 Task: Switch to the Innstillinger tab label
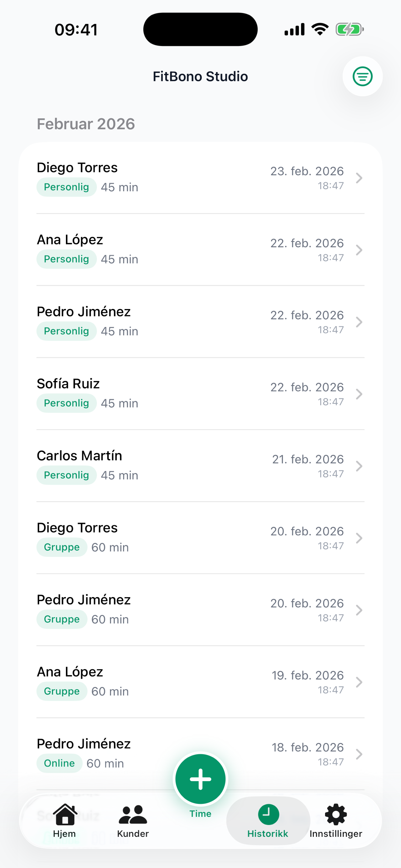point(336,834)
